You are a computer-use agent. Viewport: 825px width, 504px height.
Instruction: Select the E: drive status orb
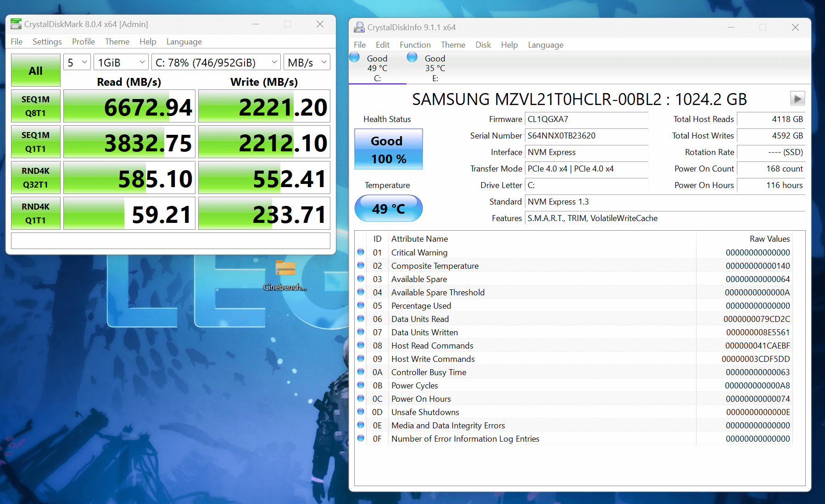tap(412, 57)
